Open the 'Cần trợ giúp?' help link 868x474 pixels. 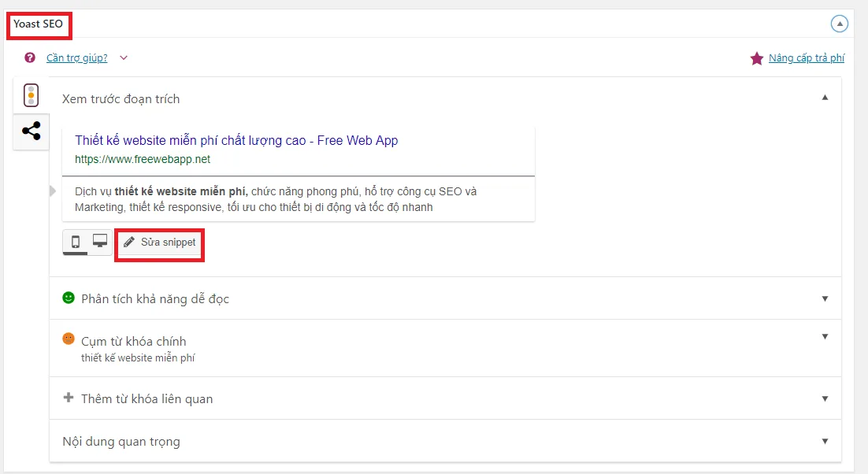[x=77, y=58]
